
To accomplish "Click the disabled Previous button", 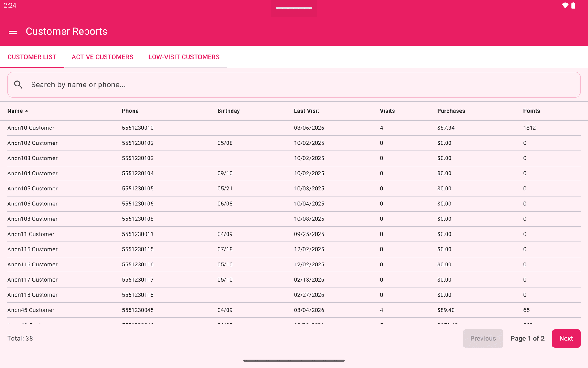I will 483,339.
